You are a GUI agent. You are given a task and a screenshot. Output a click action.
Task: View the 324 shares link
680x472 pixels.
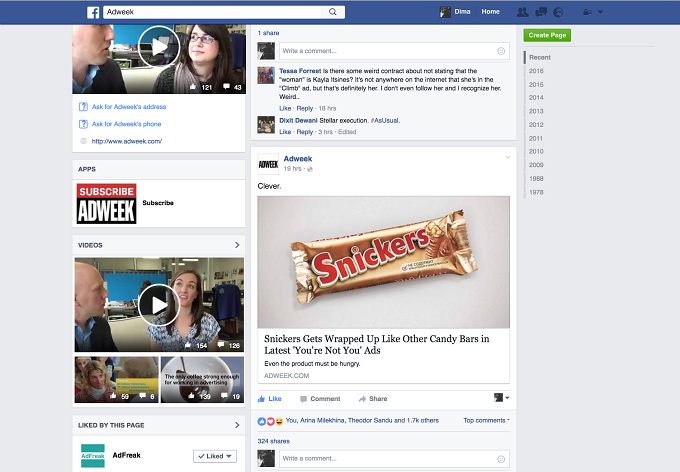(274, 441)
